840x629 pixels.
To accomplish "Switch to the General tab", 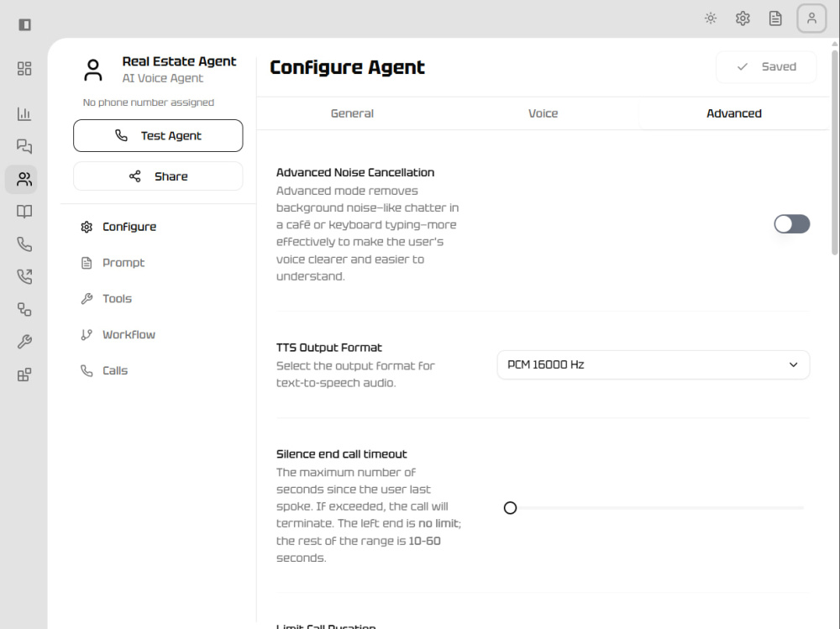I will pyautogui.click(x=352, y=113).
